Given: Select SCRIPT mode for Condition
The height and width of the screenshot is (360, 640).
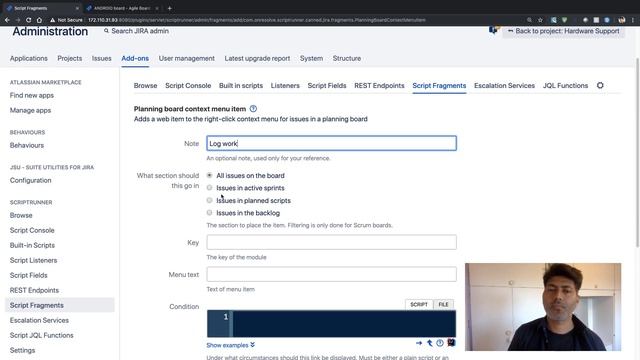Looking at the screenshot, I should coord(419,304).
